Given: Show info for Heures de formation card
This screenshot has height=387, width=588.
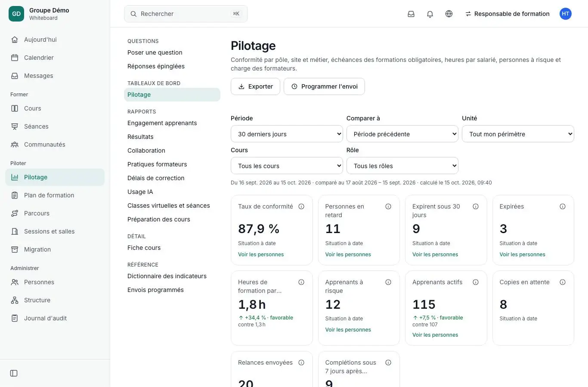Looking at the screenshot, I should (301, 282).
